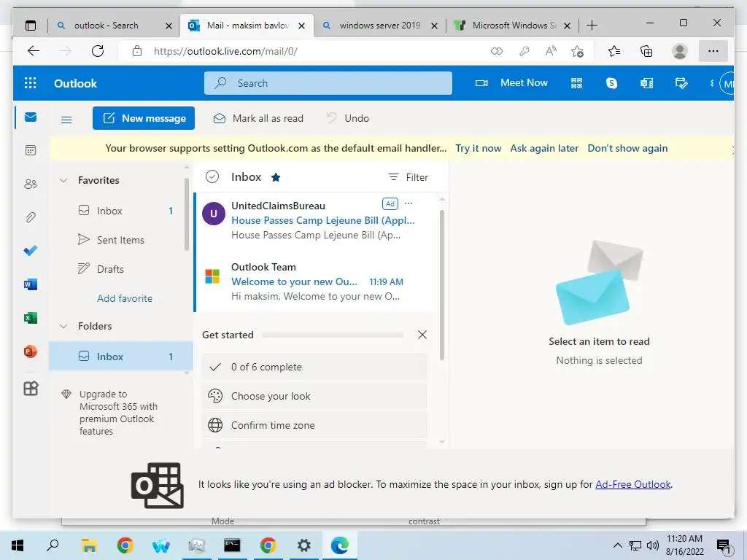Viewport: 747px width, 560px height.
Task: Go back in the browser
Action: coord(34,51)
